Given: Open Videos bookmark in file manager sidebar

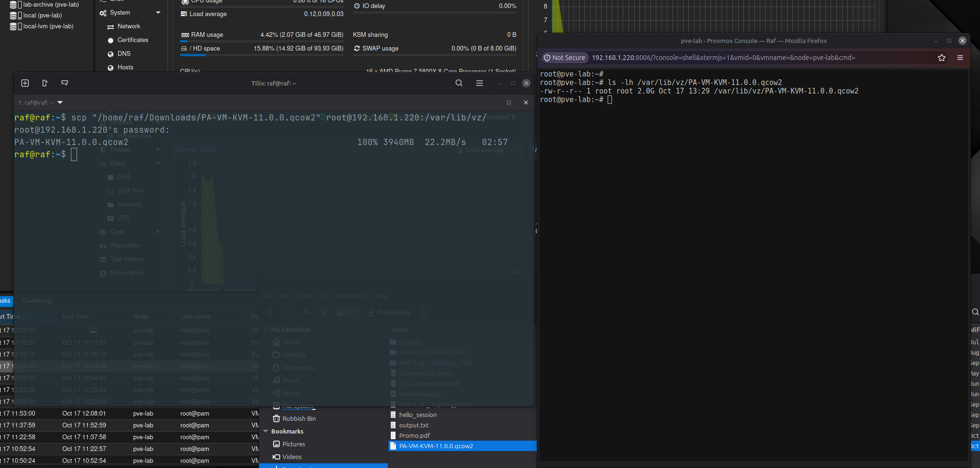Looking at the screenshot, I should (x=292, y=457).
